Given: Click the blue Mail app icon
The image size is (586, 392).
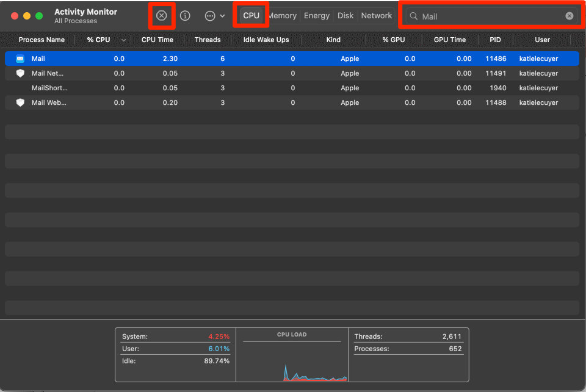Looking at the screenshot, I should pyautogui.click(x=20, y=59).
